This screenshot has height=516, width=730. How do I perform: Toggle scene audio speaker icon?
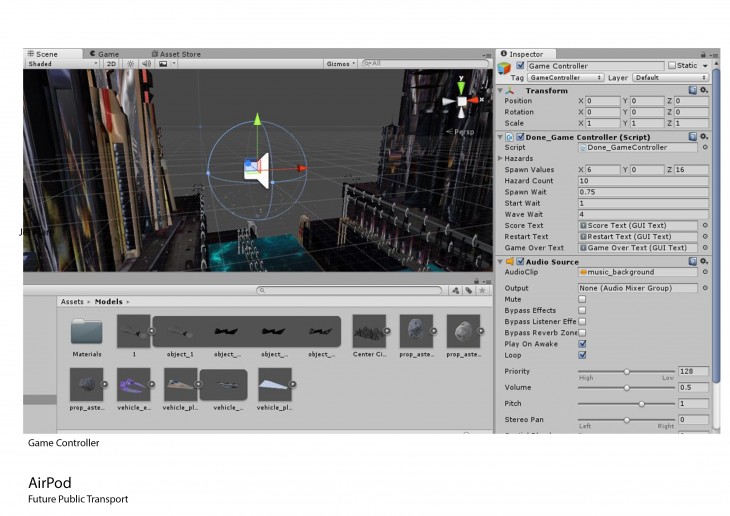146,63
